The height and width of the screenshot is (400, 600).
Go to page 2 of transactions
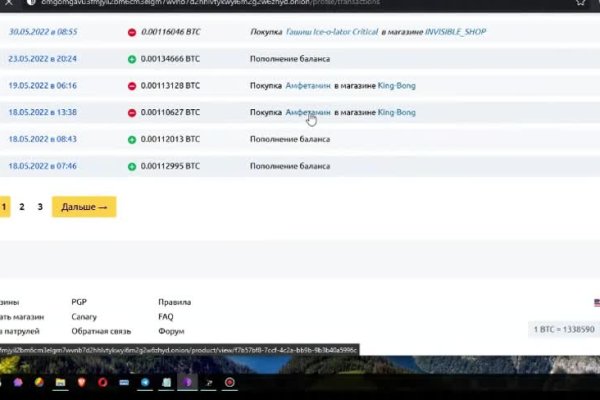point(22,207)
